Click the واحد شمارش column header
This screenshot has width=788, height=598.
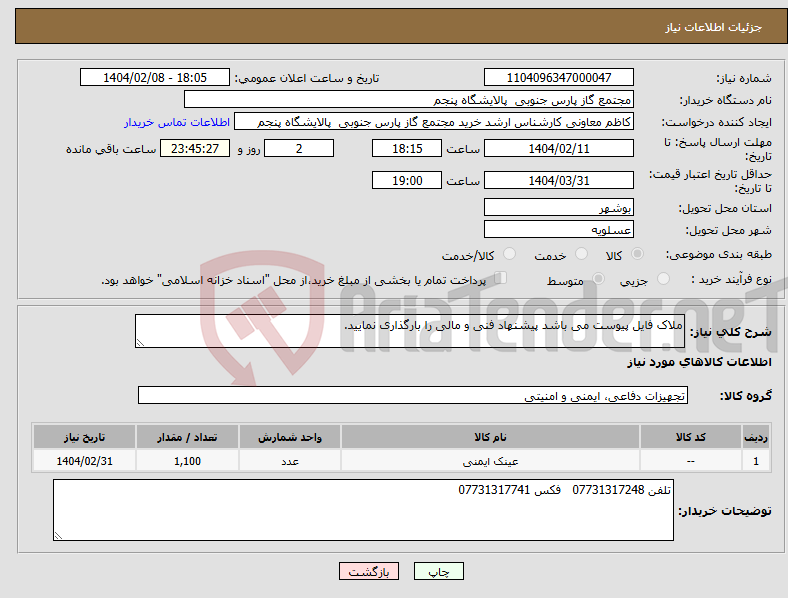[290, 437]
